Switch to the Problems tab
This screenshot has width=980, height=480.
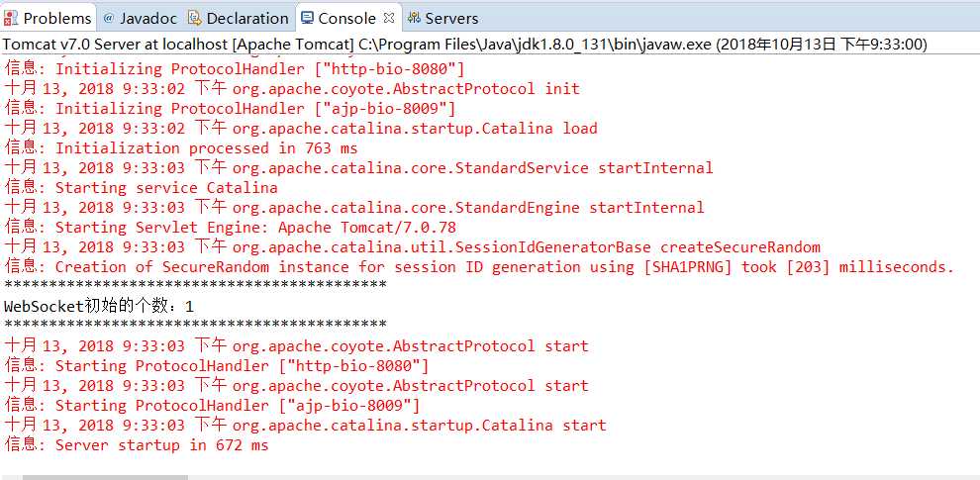coord(48,18)
